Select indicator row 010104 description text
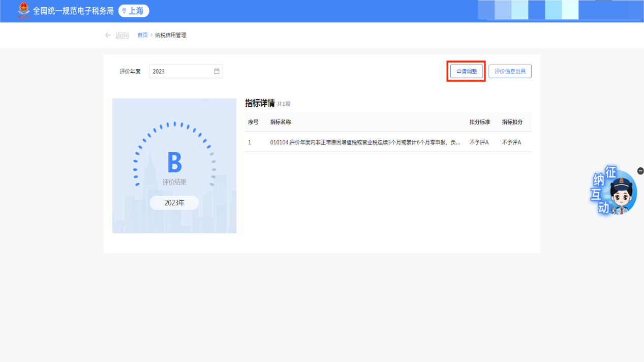The image size is (644, 362). (365, 142)
